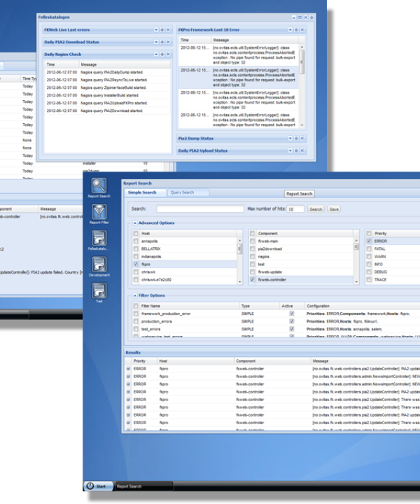Click the Save button in Report Search
Screen dimensions: 420x504
pyautogui.click(x=334, y=209)
